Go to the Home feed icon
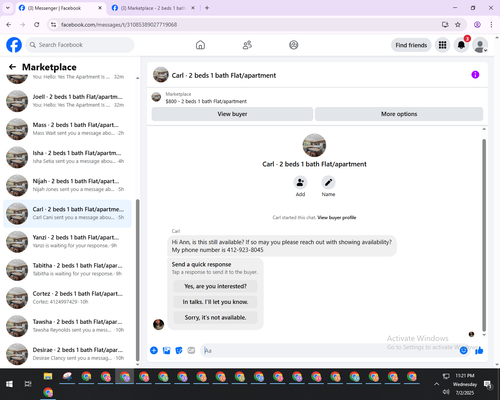 200,45
